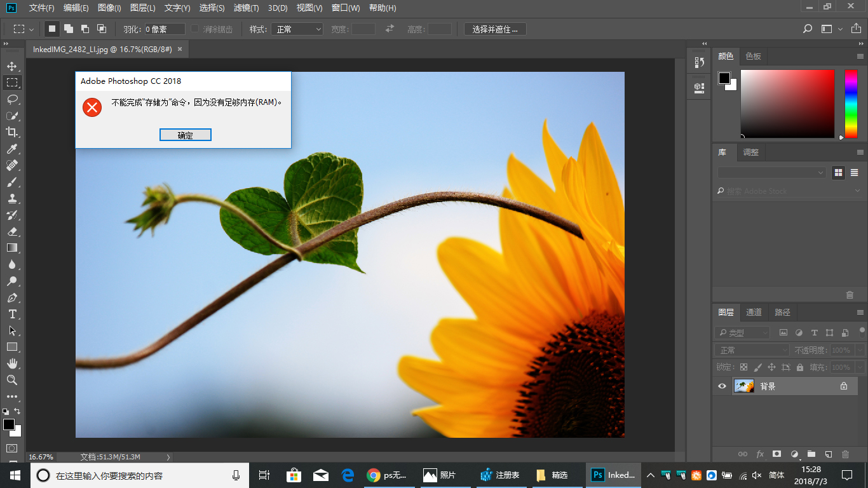Select the Rectangular Marquee tool
Viewport: 868px width, 488px height.
[x=11, y=83]
